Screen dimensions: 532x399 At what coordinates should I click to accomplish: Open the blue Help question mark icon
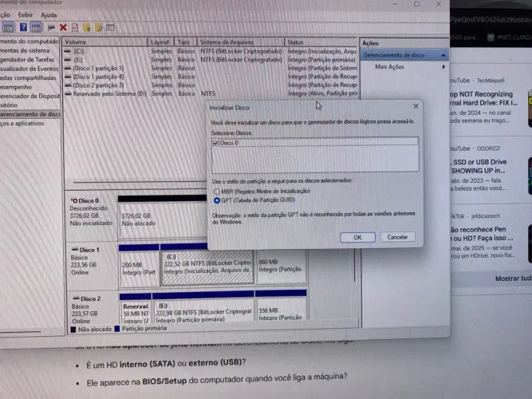click(23, 27)
